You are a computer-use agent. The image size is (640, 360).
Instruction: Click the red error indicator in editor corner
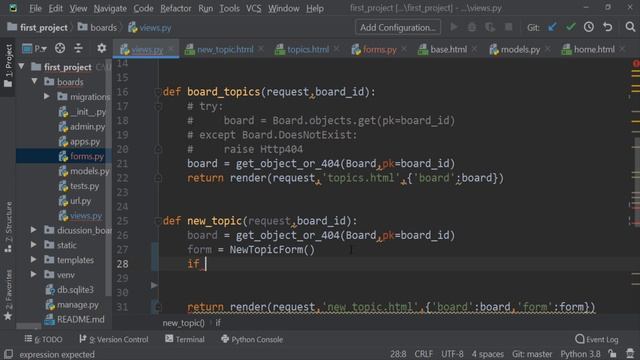(x=636, y=64)
